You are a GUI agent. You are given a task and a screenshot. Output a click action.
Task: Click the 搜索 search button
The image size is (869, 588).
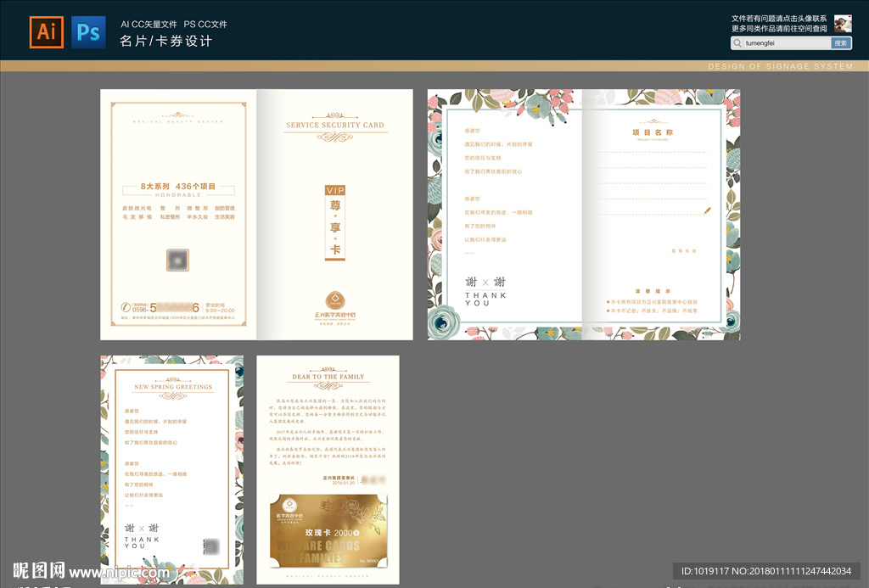(841, 42)
